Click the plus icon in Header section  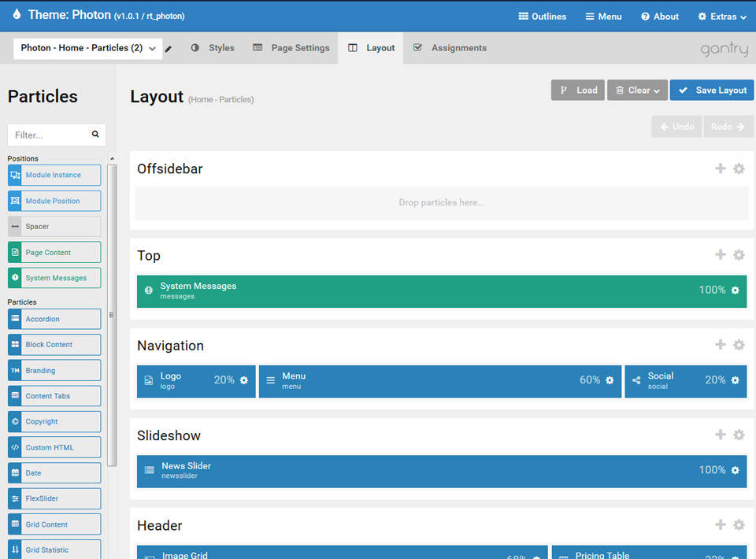(x=721, y=524)
